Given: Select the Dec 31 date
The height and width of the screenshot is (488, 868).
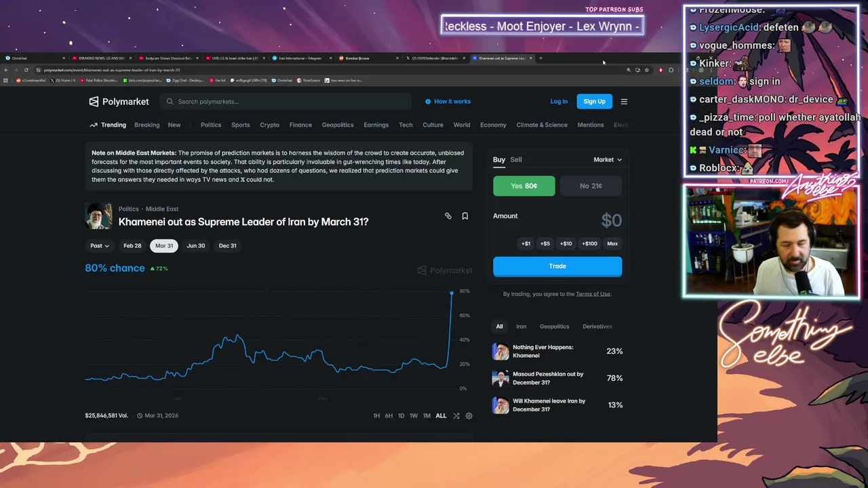Looking at the screenshot, I should 228,245.
